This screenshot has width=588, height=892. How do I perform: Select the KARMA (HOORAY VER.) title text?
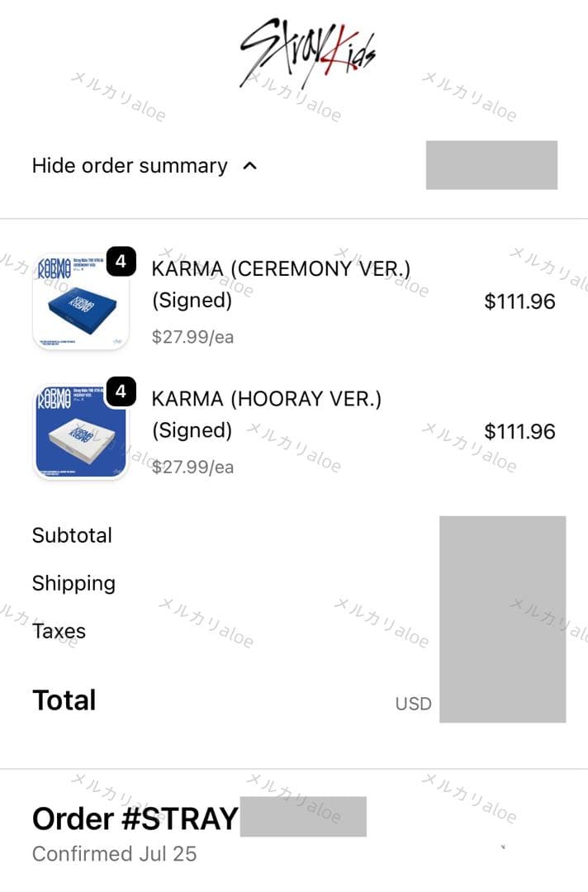(x=264, y=398)
